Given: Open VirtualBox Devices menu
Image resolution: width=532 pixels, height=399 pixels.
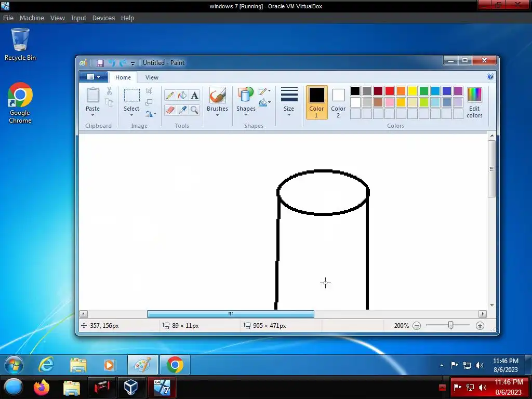Looking at the screenshot, I should [x=103, y=18].
